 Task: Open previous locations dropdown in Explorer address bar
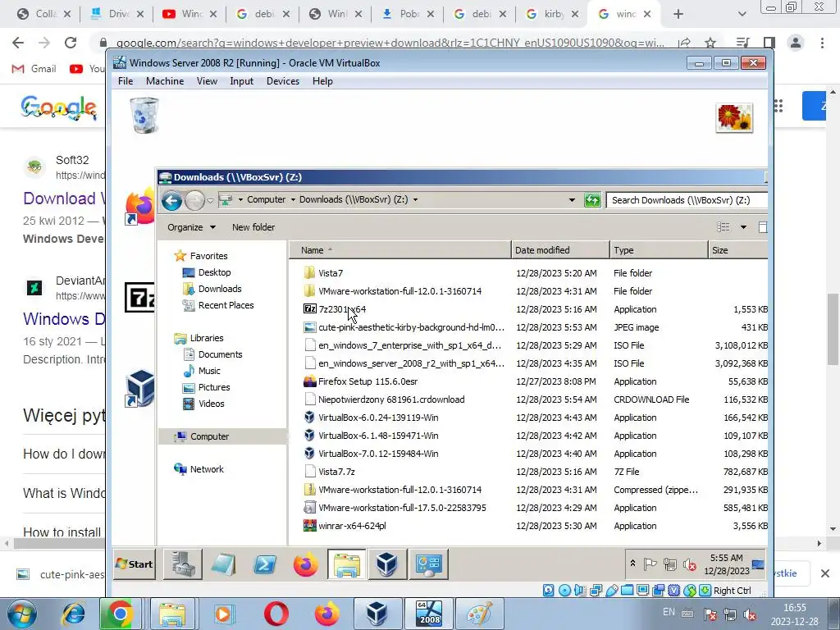[x=572, y=200]
